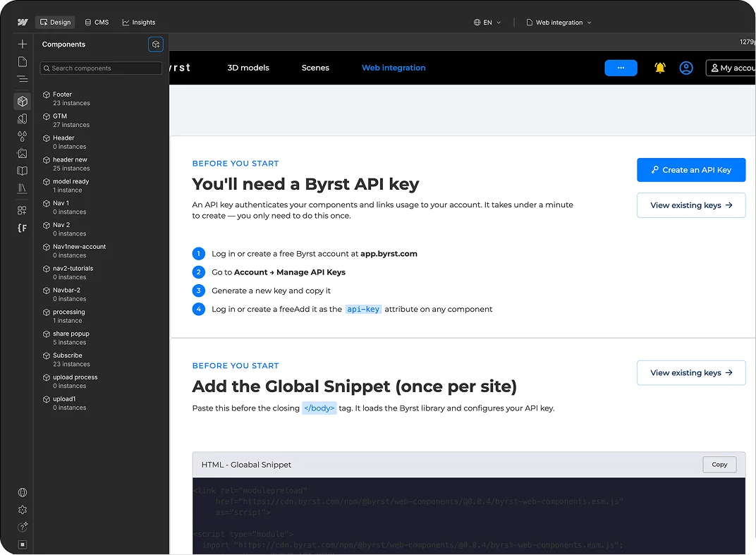Click the api-key code highlight

[x=363, y=309]
